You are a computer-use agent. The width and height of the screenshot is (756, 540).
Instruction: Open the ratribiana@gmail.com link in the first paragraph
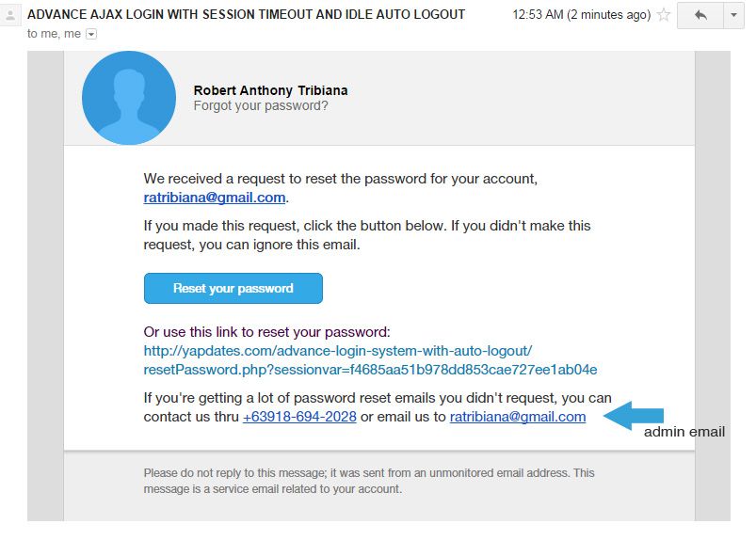(215, 198)
